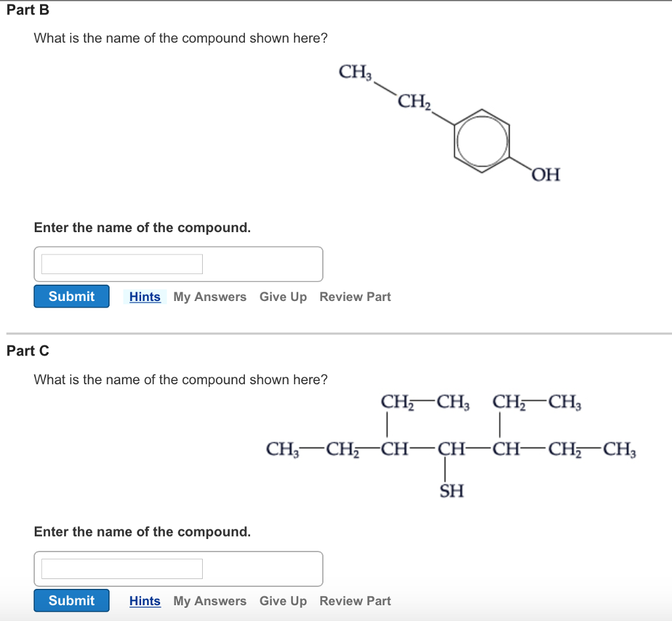This screenshot has height=621, width=672.
Task: Open the Hints link in Part C
Action: point(144,601)
